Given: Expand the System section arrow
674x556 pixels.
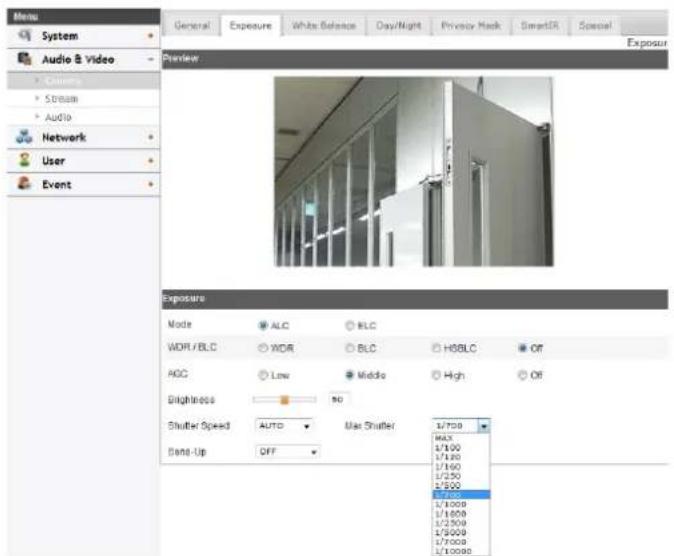Looking at the screenshot, I should pyautogui.click(x=150, y=36).
